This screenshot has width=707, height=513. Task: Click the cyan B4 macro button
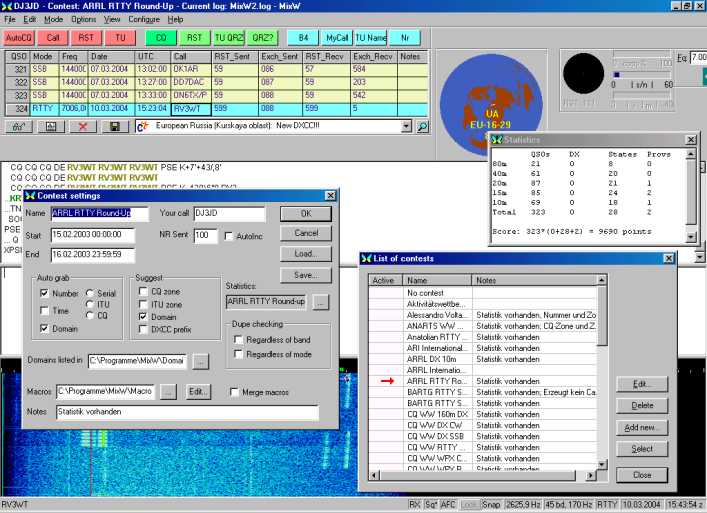303,38
